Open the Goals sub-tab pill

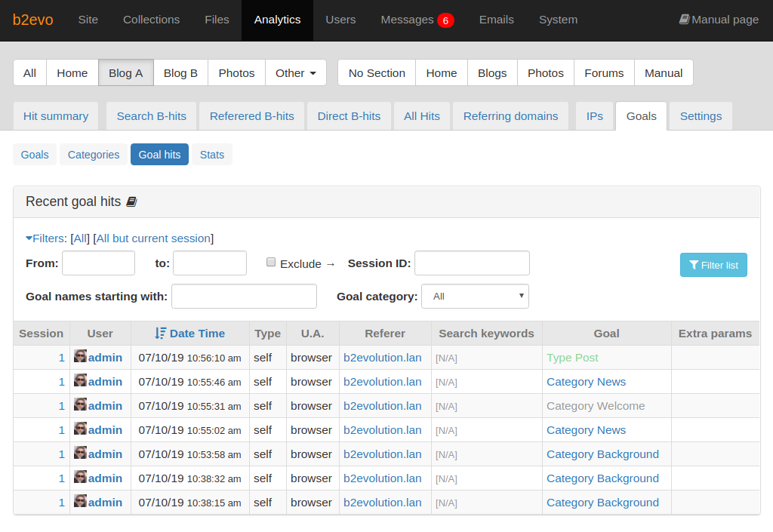pyautogui.click(x=35, y=155)
